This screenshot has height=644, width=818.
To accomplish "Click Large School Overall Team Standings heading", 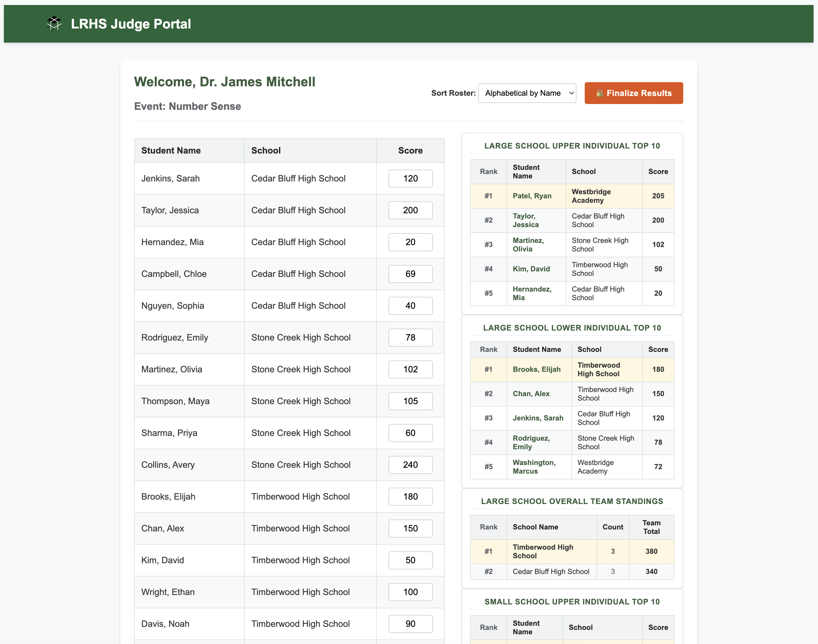I will tap(572, 501).
